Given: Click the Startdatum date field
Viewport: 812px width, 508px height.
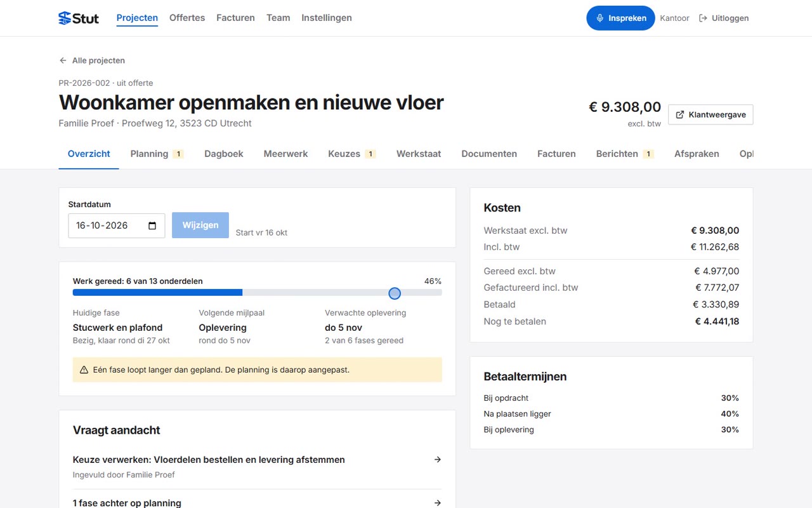Looking at the screenshot, I should tap(117, 225).
